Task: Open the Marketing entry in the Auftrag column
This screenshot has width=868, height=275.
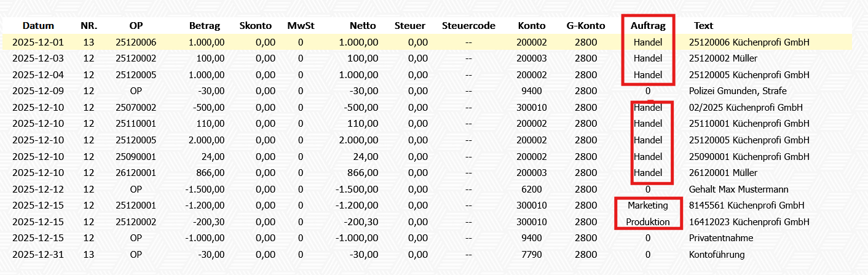Action: pos(648,205)
